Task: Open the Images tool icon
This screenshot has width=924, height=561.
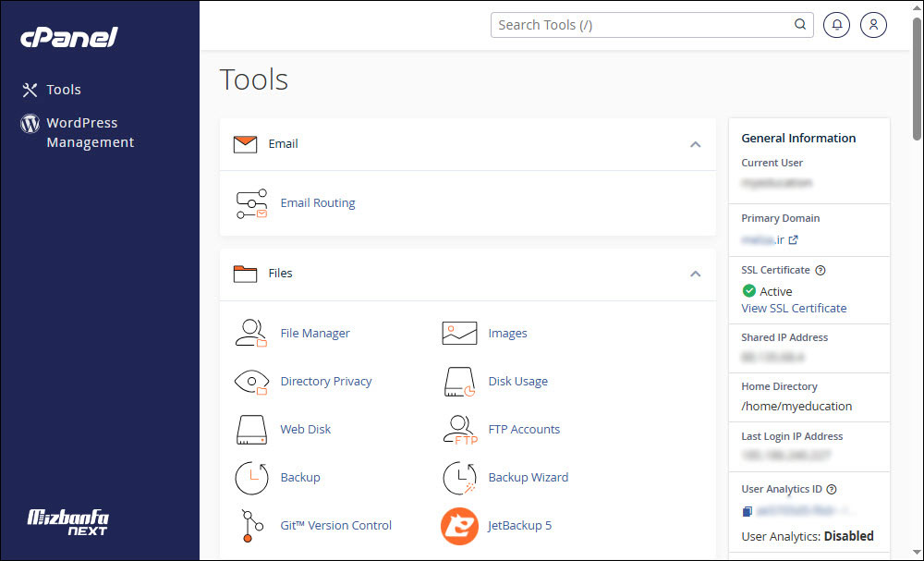Action: pos(459,333)
